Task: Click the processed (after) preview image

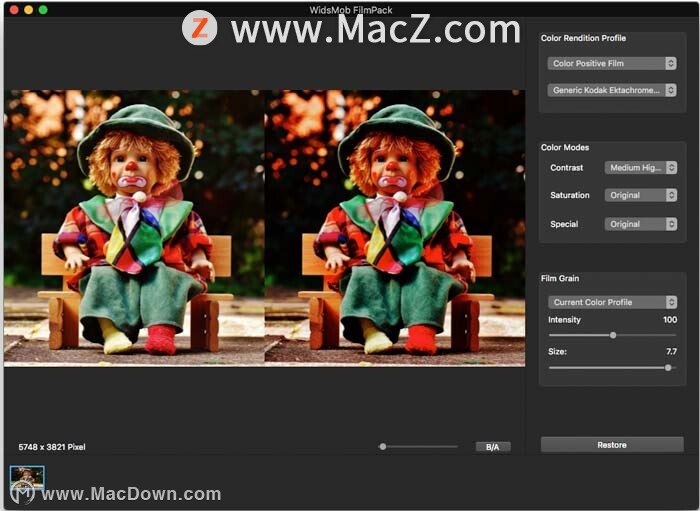Action: point(395,228)
